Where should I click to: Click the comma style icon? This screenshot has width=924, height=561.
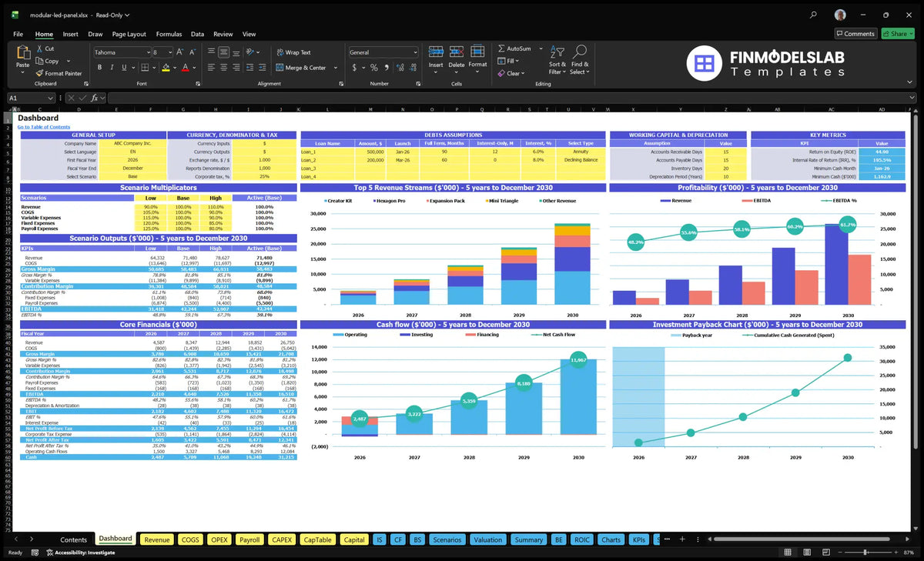tap(386, 68)
